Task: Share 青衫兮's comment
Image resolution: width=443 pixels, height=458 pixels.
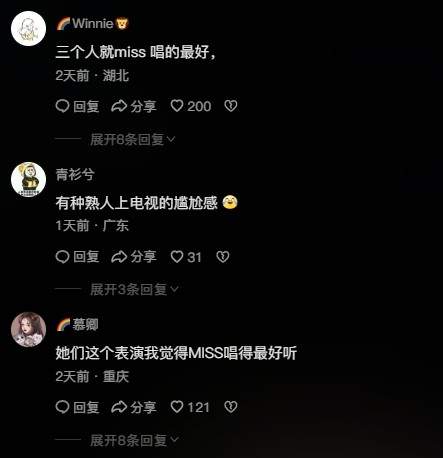Action: pos(133,257)
